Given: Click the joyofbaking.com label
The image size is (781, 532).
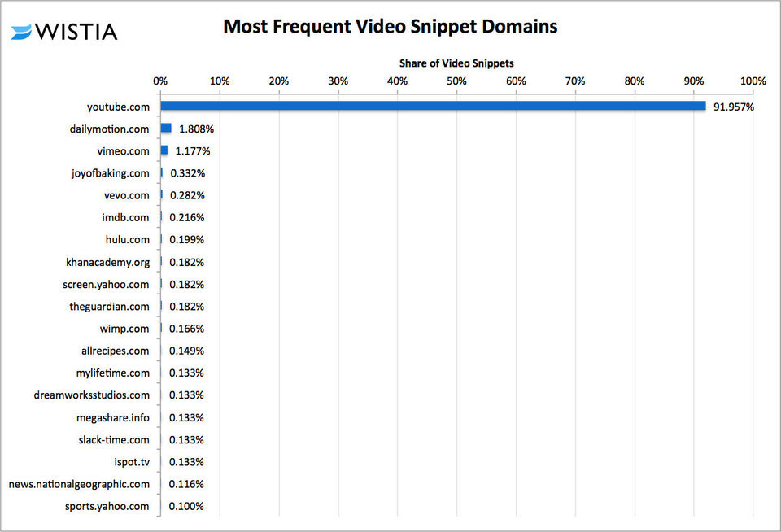Looking at the screenshot, I should (110, 173).
